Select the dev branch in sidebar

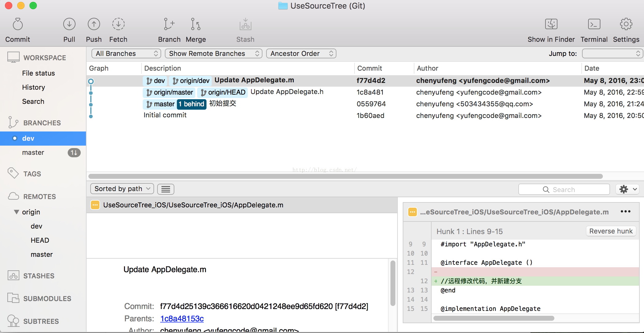click(28, 139)
